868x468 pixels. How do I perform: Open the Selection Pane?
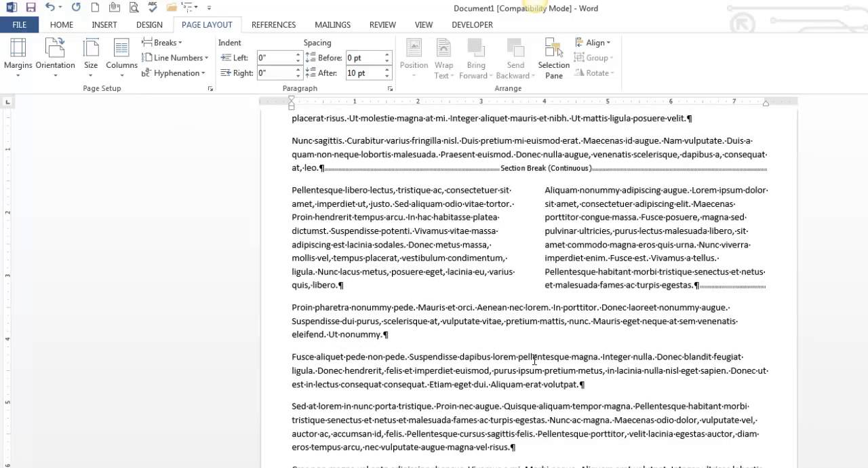coord(554,58)
